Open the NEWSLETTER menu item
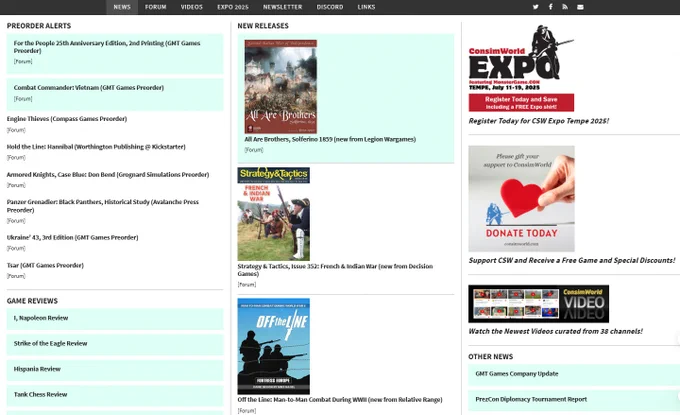680x415 pixels. click(282, 7)
